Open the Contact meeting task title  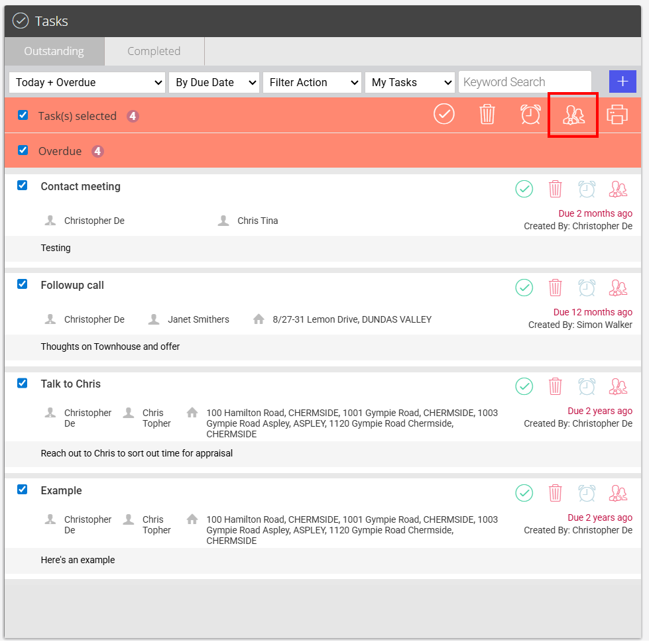(x=81, y=187)
